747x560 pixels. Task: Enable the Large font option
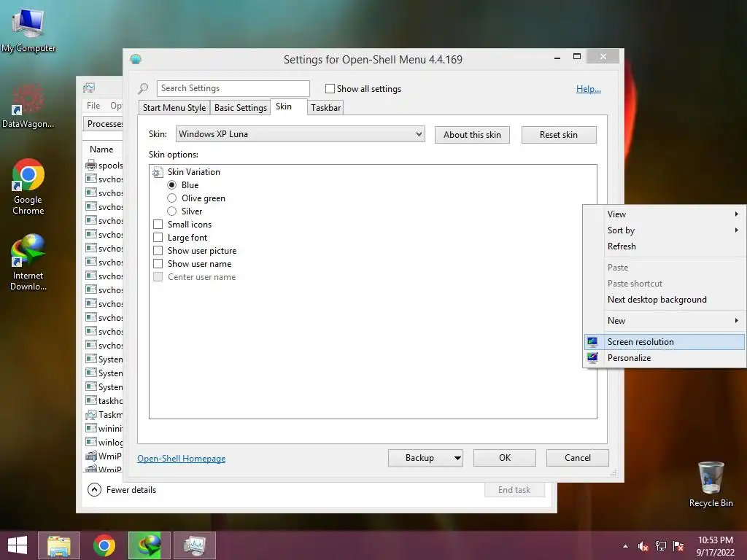[x=158, y=237]
